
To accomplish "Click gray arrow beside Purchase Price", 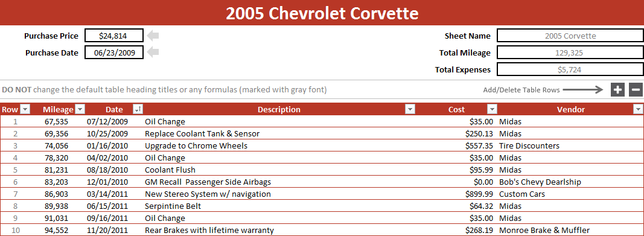I will point(153,36).
